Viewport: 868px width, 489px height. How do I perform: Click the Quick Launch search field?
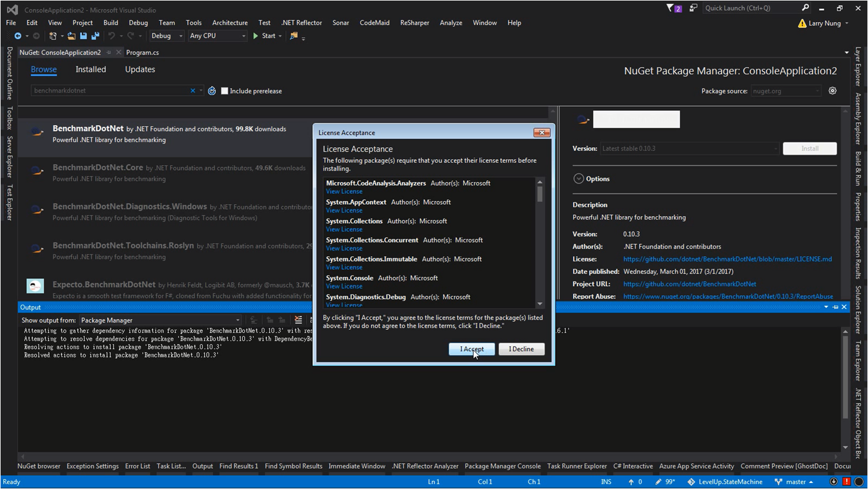coord(751,8)
